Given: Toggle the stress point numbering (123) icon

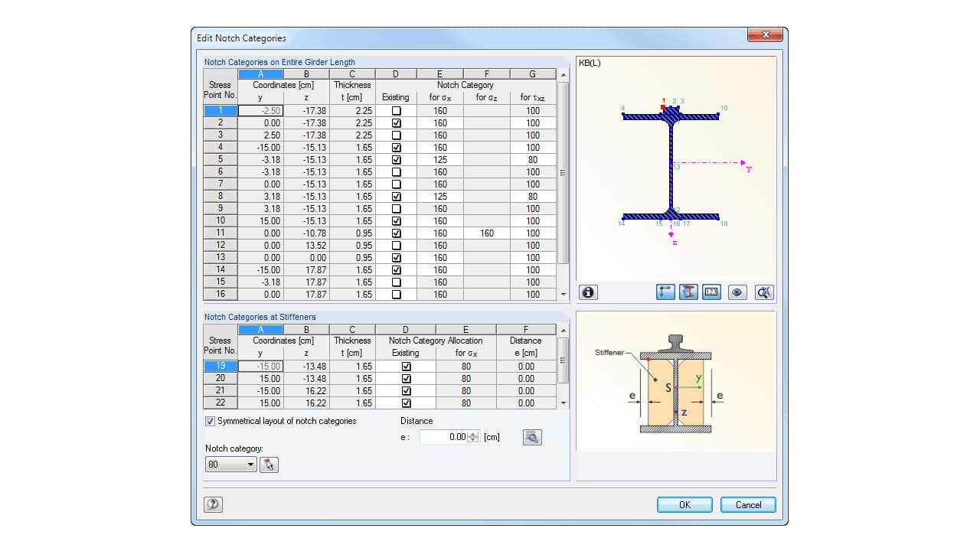Looking at the screenshot, I should [x=710, y=292].
